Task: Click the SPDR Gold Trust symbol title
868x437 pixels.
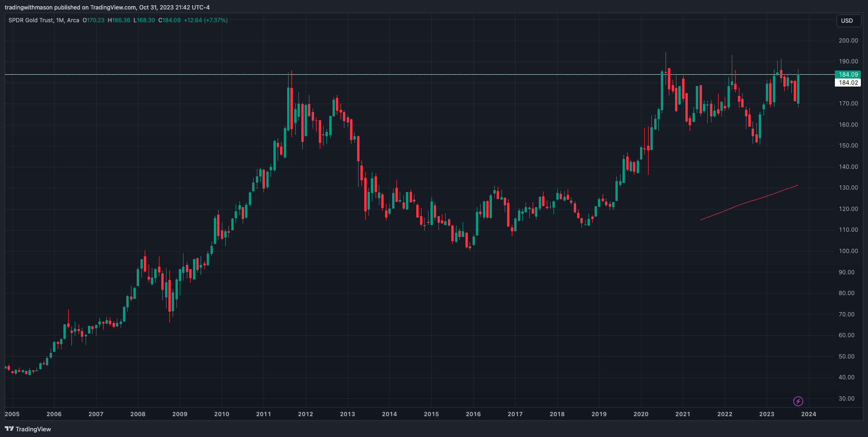Action: [44, 20]
